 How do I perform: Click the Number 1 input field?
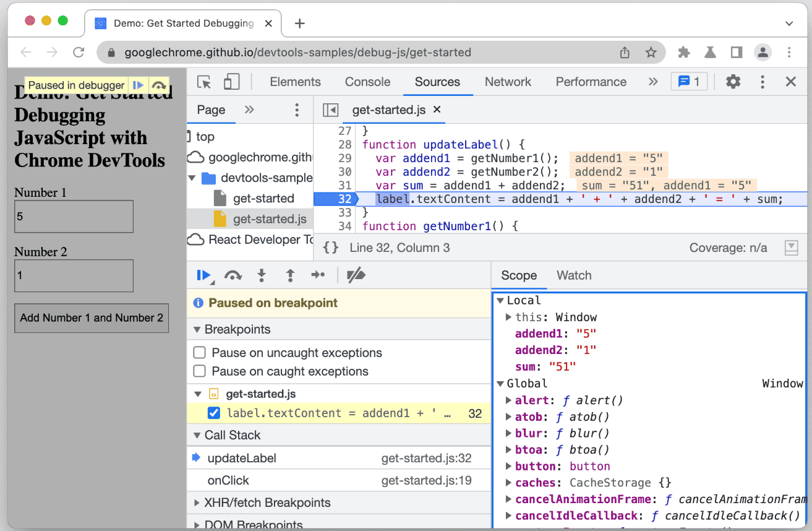[74, 217]
